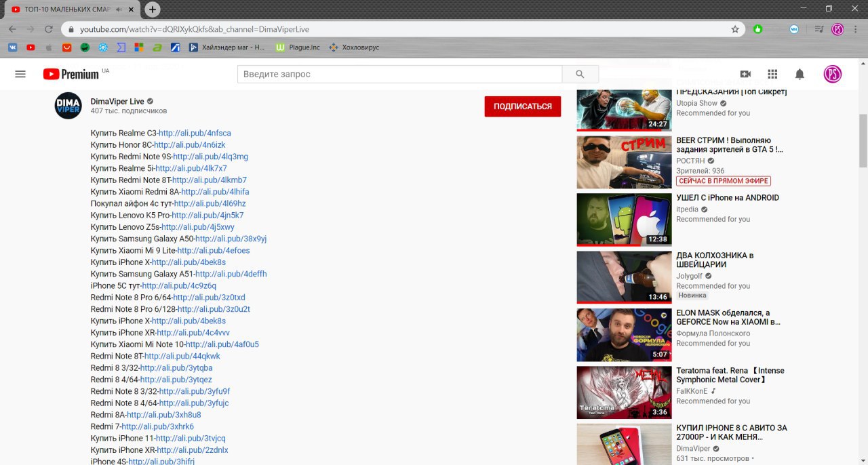Open the VK bookmark icon
Image resolution: width=868 pixels, height=465 pixels.
point(12,47)
